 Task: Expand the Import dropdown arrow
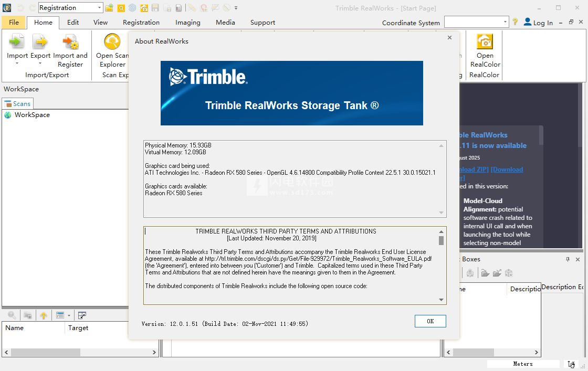(x=17, y=64)
